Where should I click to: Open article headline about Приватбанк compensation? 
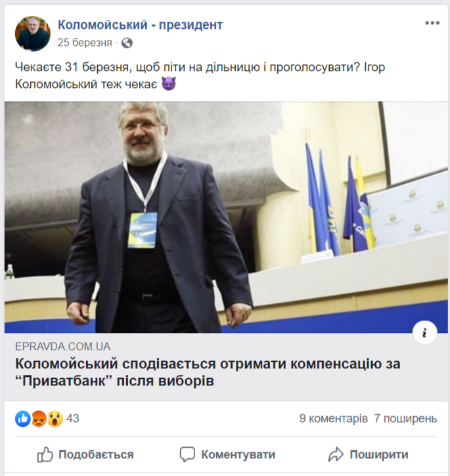tap(208, 372)
